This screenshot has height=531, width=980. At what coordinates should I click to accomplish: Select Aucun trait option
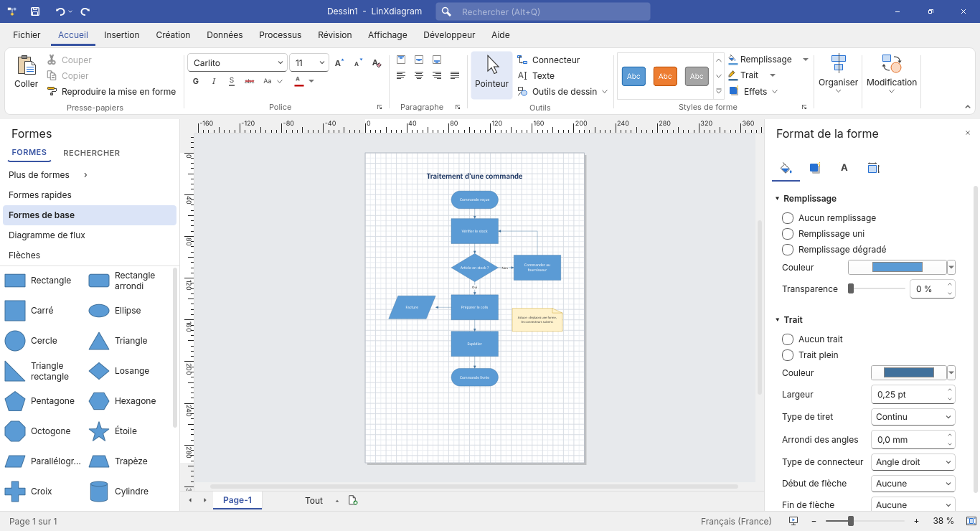click(x=813, y=339)
